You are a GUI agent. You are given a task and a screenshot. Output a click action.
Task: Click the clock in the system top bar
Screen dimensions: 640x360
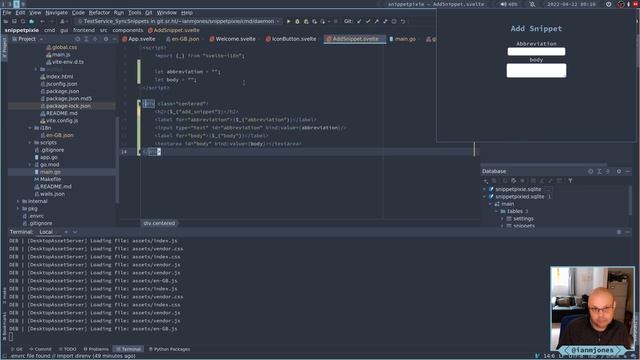(x=572, y=4)
